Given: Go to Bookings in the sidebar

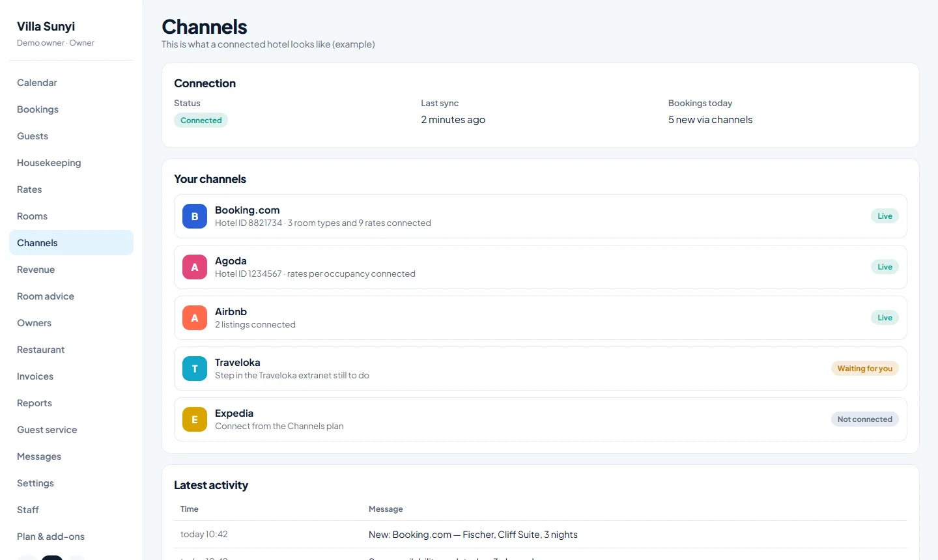Looking at the screenshot, I should click(x=71, y=109).
